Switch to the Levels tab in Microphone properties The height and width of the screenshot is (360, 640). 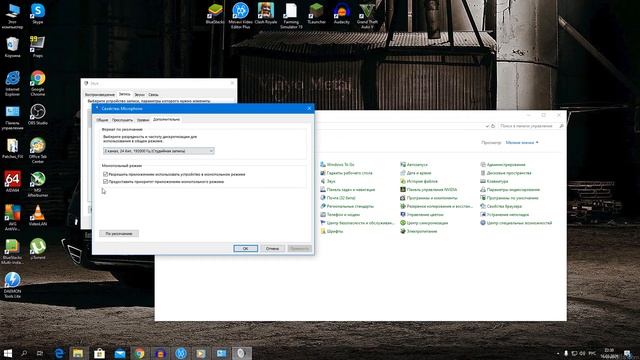coord(143,120)
